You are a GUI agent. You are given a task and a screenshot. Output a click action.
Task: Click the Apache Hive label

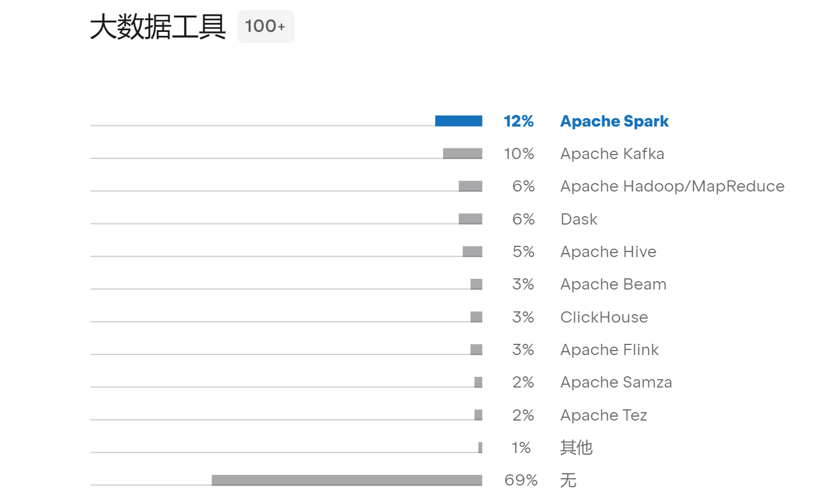coord(608,252)
